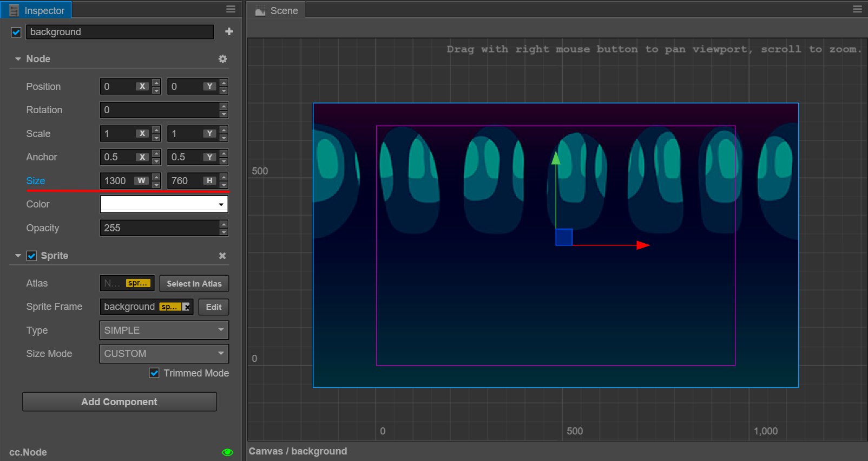Click the blue square move gizmo handle
868x461 pixels.
pyautogui.click(x=564, y=237)
